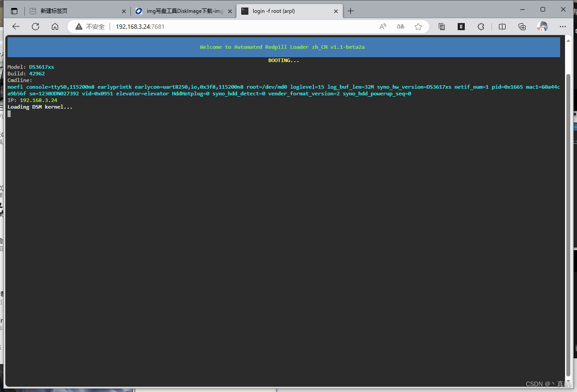Click the IP value 192.168.3.24 in terminal
Viewport: 577px width, 392px height.
tap(39, 100)
